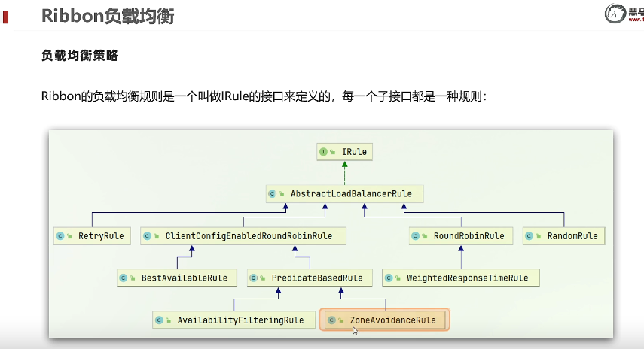
Task: Select the RoundRobinRule node text
Action: [x=469, y=236]
